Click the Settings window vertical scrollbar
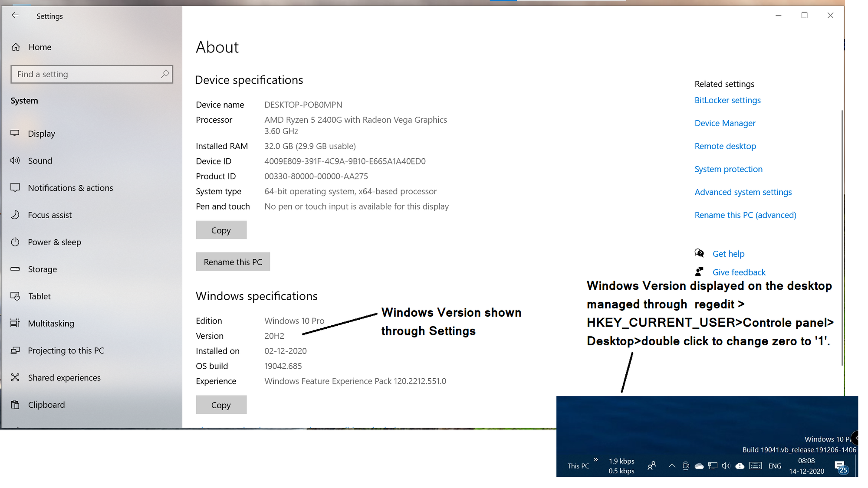Viewport: 868px width, 488px height. [842, 237]
